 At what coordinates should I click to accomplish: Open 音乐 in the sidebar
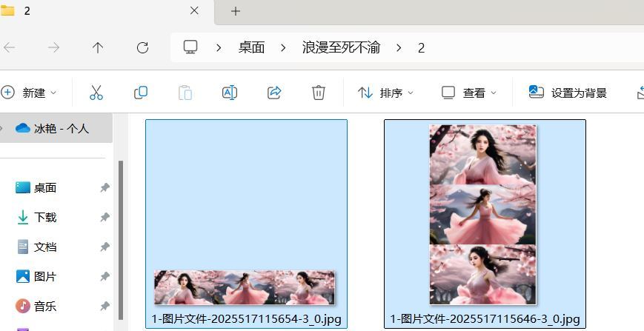[x=45, y=306]
